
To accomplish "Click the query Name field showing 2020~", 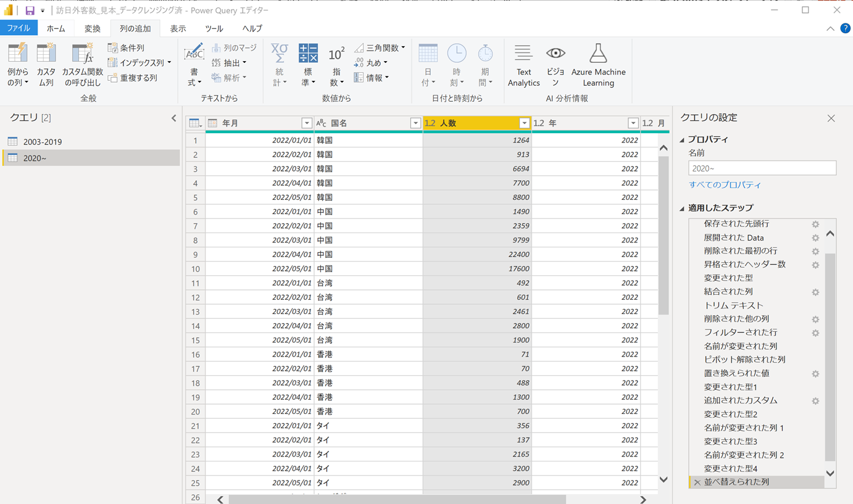I will [x=762, y=168].
